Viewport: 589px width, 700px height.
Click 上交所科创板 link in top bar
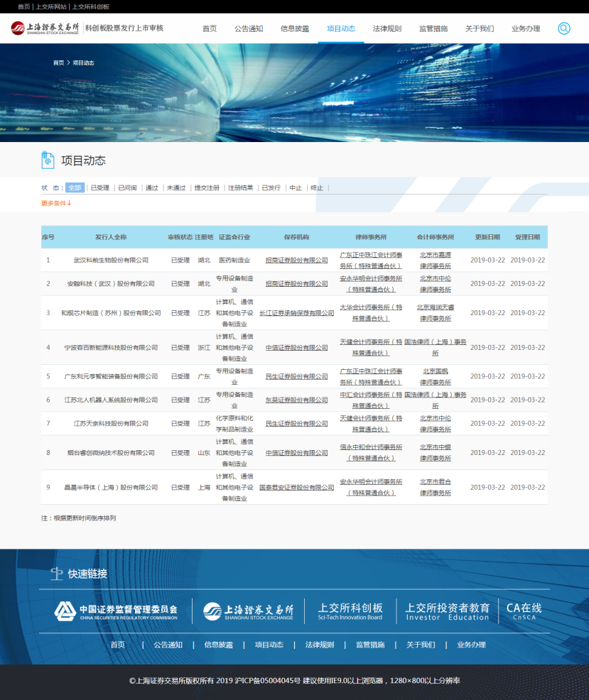coord(91,6)
